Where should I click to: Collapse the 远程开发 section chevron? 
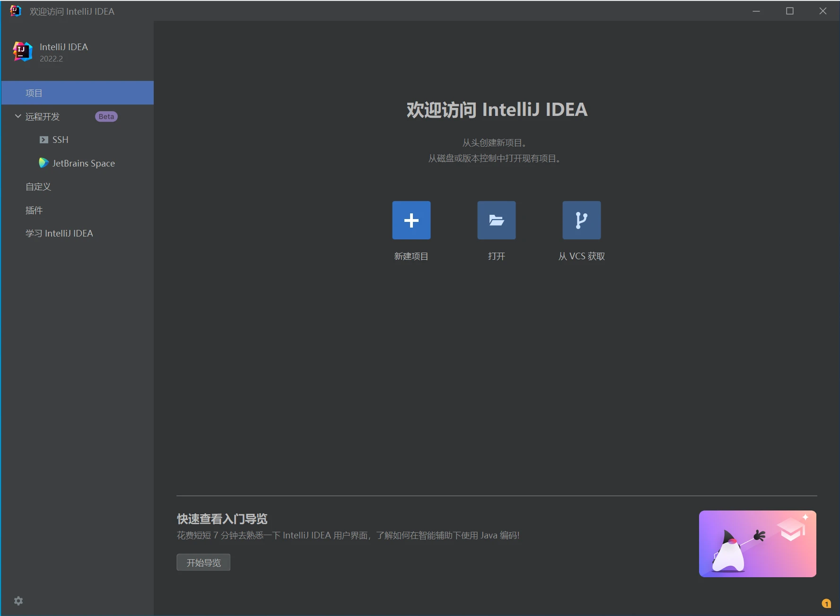(18, 116)
